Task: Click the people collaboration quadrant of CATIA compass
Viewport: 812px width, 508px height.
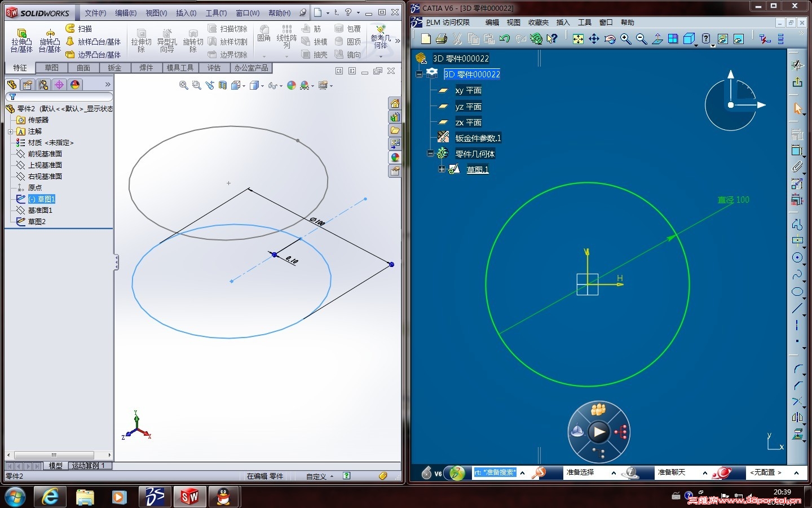Action: click(598, 410)
